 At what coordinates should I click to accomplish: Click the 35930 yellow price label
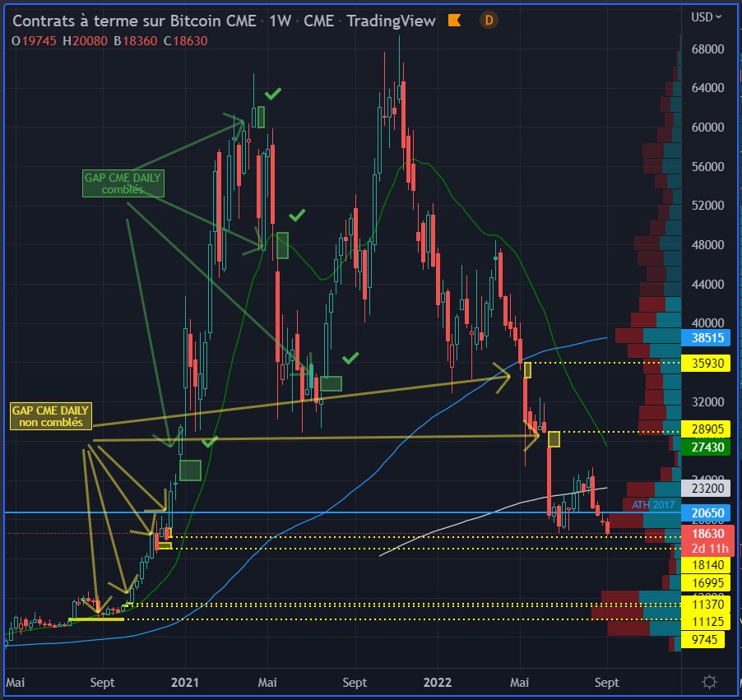(x=705, y=363)
